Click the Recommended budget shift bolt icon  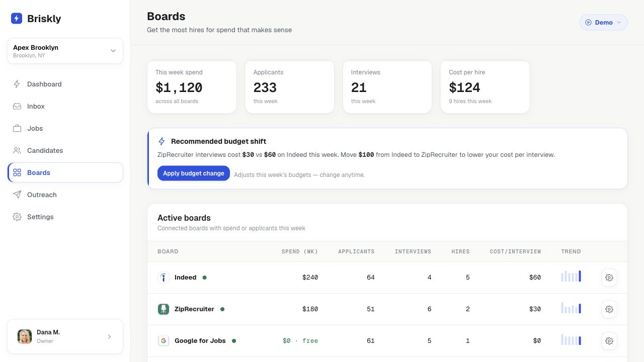pos(162,141)
